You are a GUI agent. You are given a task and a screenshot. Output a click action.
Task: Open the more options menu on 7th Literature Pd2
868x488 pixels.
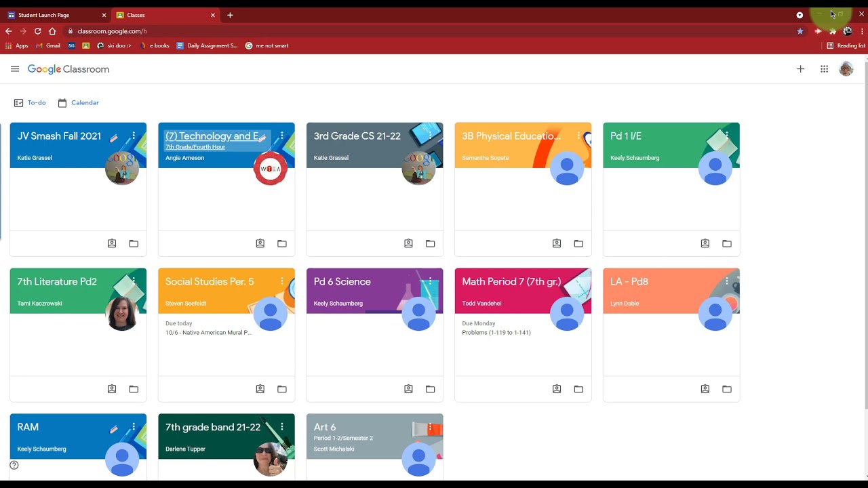tap(134, 281)
